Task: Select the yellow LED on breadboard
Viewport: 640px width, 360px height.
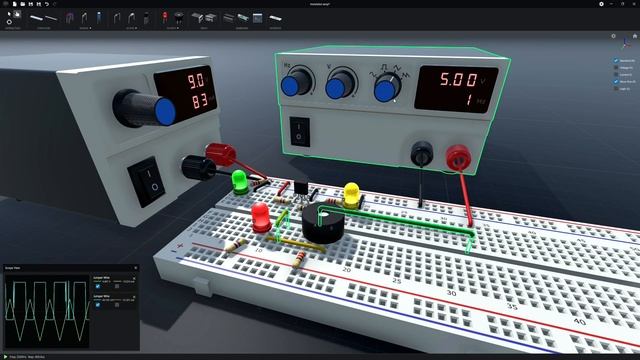Action: pyautogui.click(x=352, y=196)
